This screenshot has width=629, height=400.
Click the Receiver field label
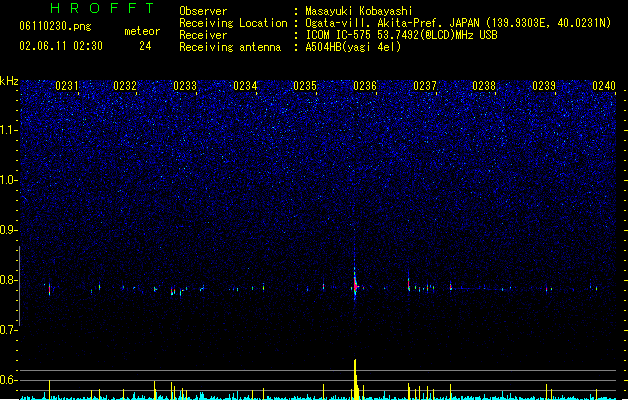(203, 35)
